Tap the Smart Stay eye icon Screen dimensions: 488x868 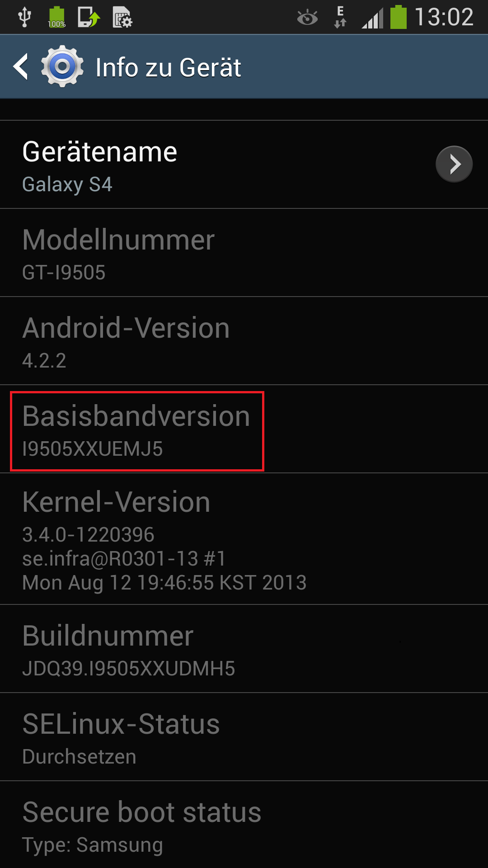pyautogui.click(x=307, y=18)
